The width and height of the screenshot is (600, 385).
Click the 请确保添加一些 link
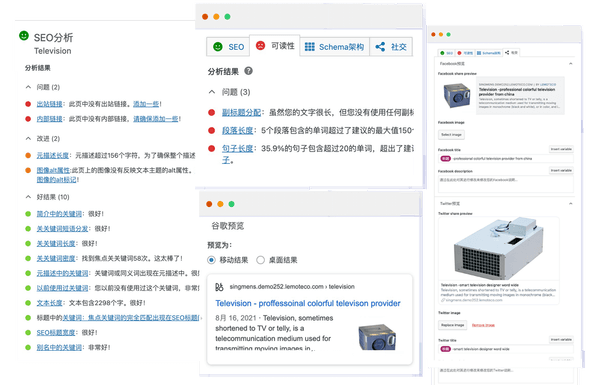156,119
